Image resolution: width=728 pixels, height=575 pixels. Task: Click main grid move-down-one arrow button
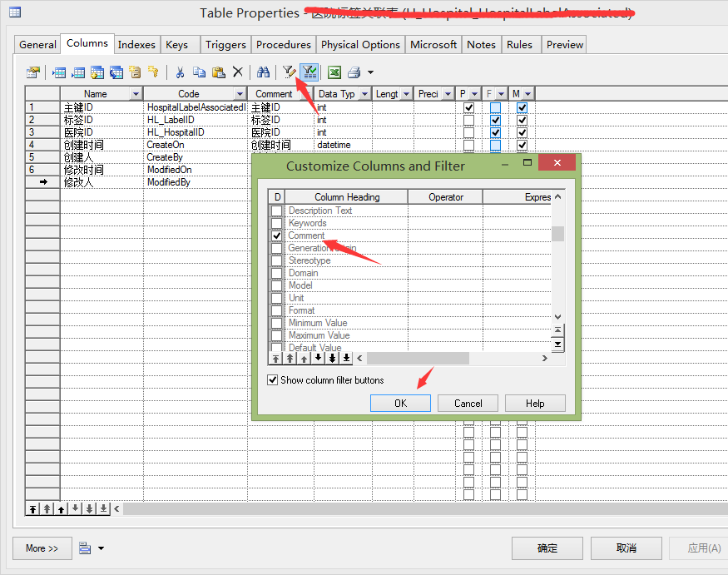point(75,509)
